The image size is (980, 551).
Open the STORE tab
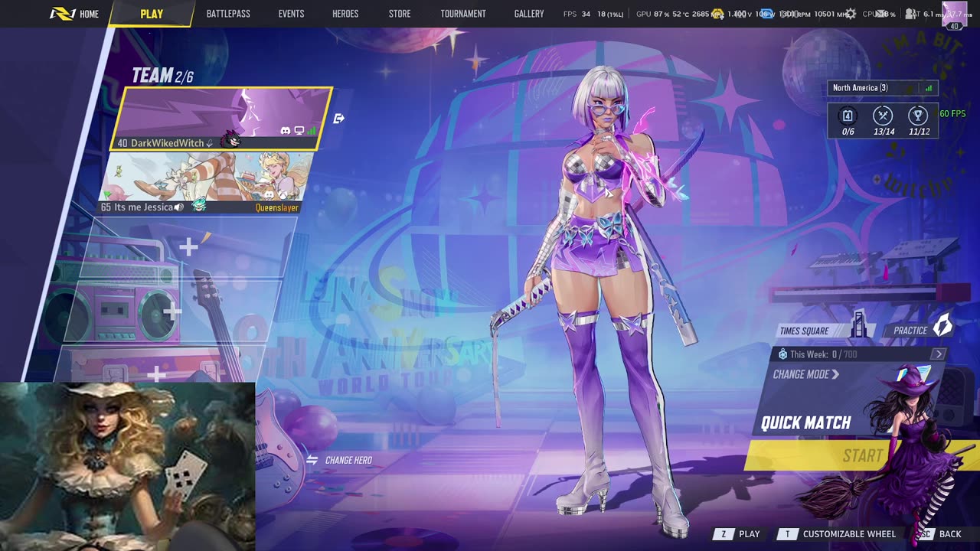[x=400, y=14]
